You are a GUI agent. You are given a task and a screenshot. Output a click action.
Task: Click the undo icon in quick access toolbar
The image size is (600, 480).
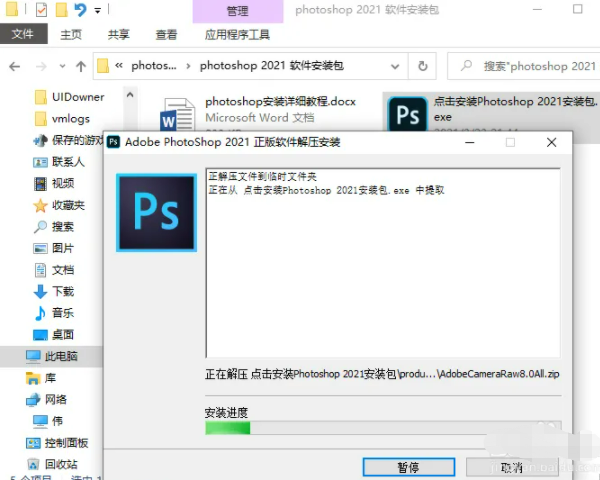pyautogui.click(x=80, y=10)
